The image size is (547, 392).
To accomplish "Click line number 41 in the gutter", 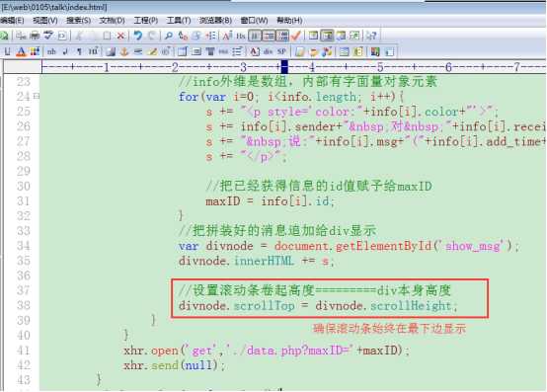I will pyautogui.click(x=24, y=351).
